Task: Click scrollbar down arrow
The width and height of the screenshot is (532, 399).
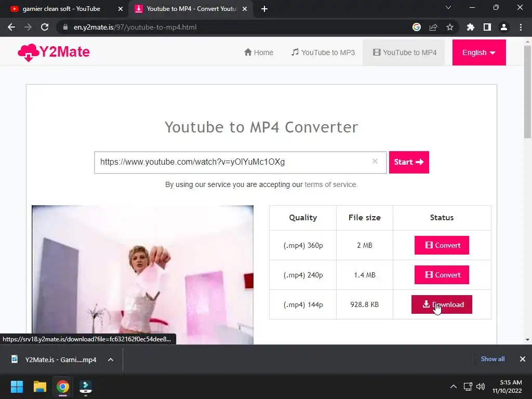Action: click(527, 340)
